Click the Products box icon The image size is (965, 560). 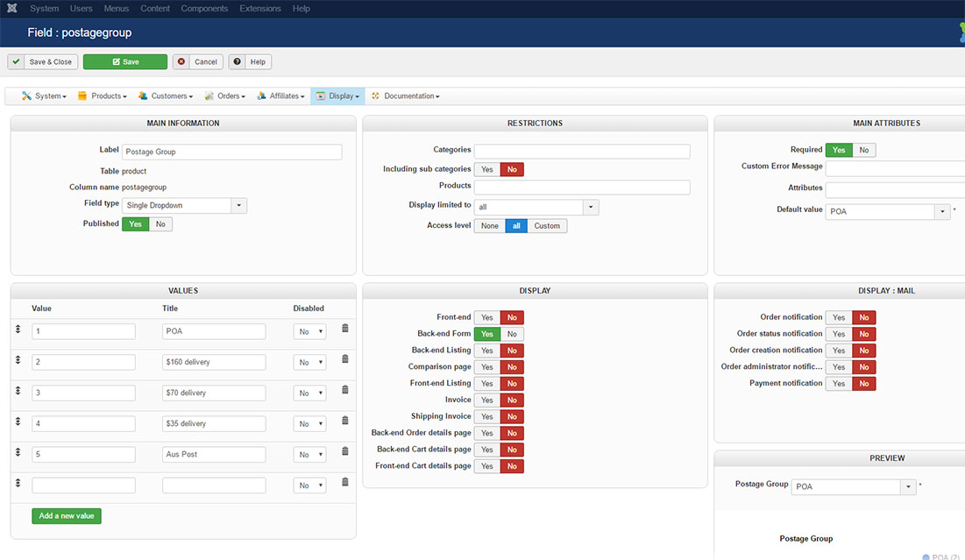[x=82, y=96]
